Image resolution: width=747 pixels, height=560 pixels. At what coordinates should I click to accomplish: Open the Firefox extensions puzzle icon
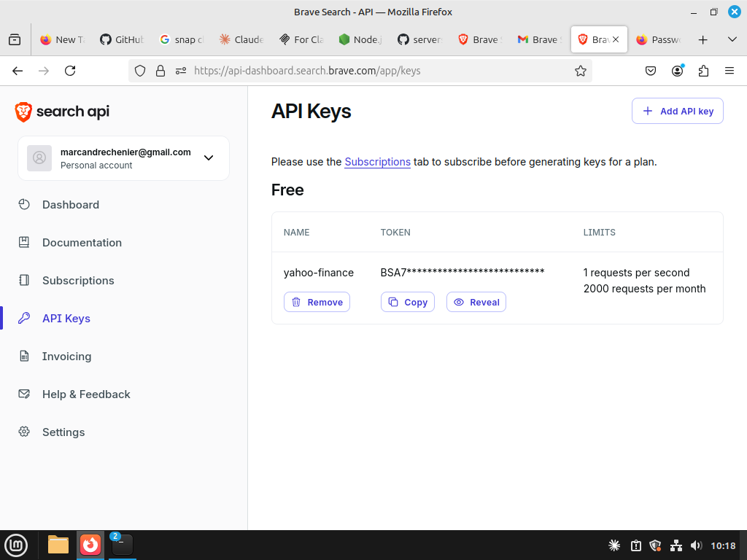coord(703,71)
